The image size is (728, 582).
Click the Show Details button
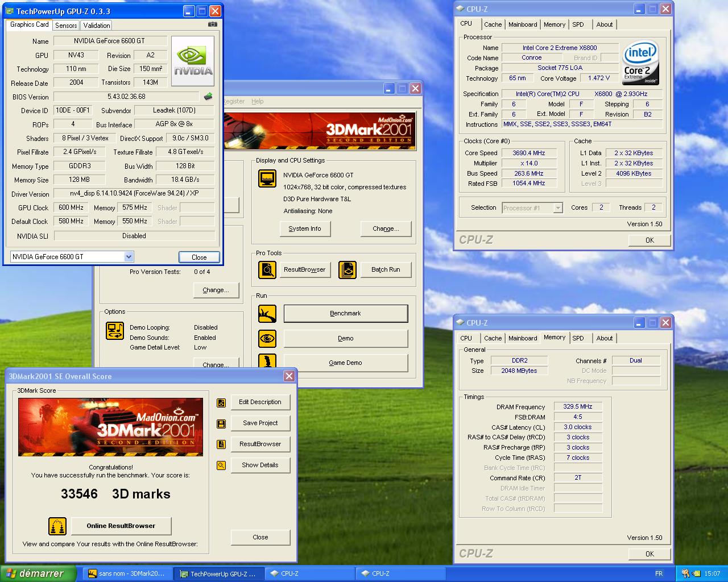tap(260, 465)
